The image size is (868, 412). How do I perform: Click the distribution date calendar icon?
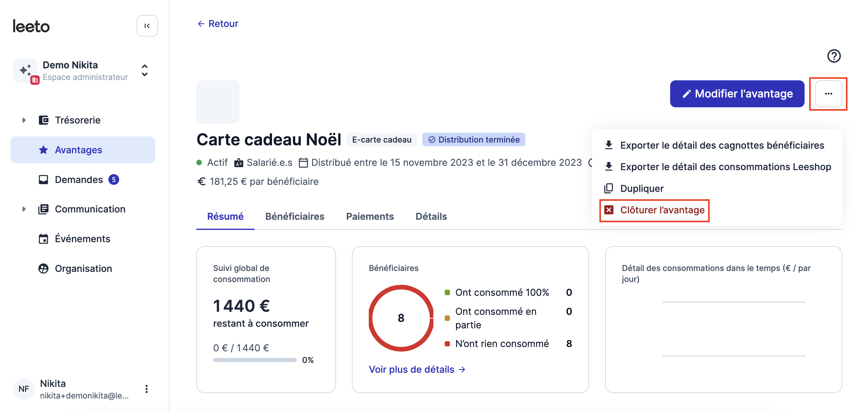point(303,162)
